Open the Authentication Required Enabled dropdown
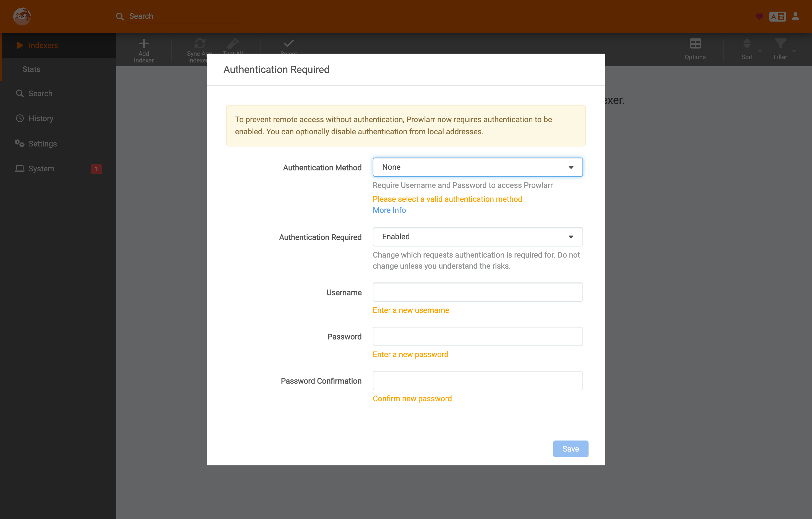This screenshot has width=812, height=519. (x=477, y=237)
